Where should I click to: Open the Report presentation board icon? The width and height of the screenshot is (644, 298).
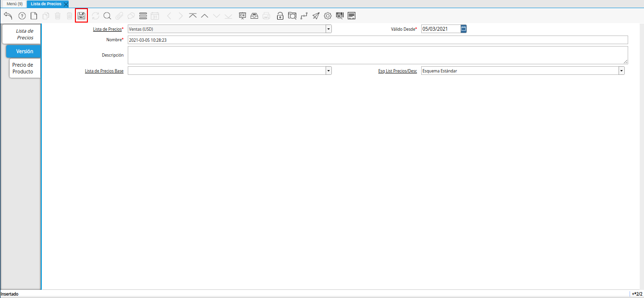coord(243,16)
